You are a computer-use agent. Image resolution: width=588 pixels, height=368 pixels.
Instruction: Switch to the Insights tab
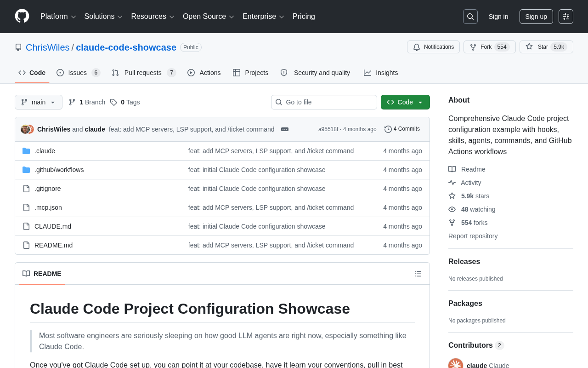click(381, 73)
